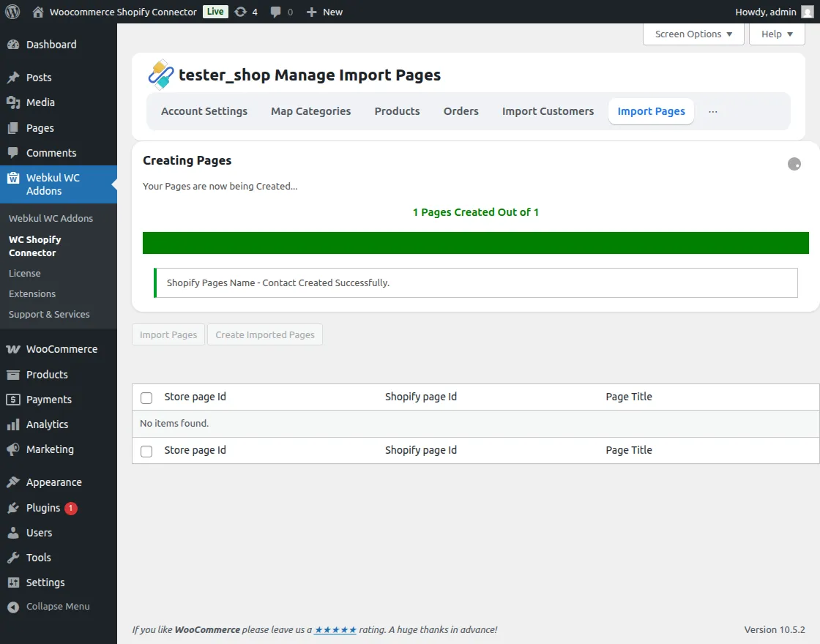Open the Screen Options dropdown
Viewport: 820px width, 644px height.
[x=692, y=34]
